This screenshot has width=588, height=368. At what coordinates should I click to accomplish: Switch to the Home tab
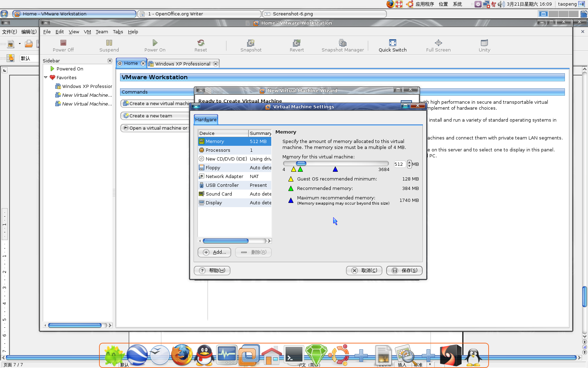131,63
